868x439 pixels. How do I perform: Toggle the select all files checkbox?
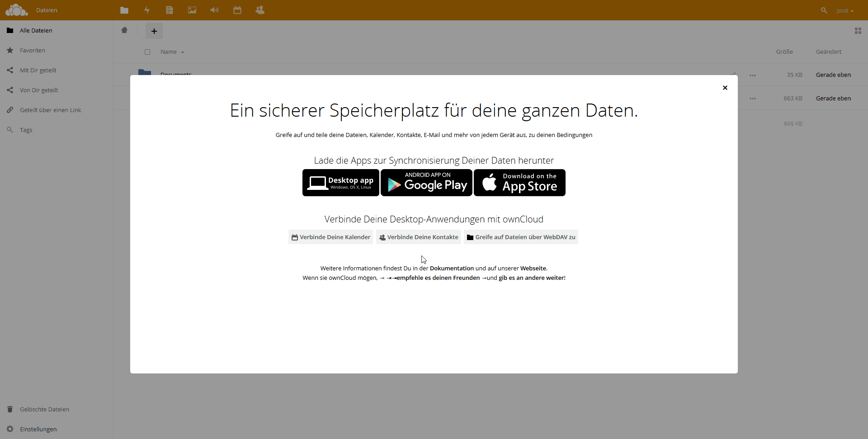tap(147, 52)
